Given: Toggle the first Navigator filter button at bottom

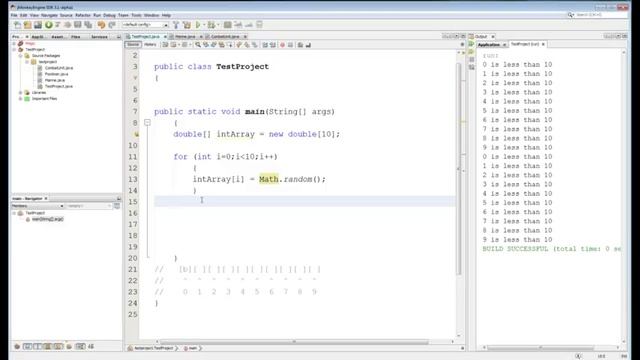Looking at the screenshot, I should coord(17,346).
